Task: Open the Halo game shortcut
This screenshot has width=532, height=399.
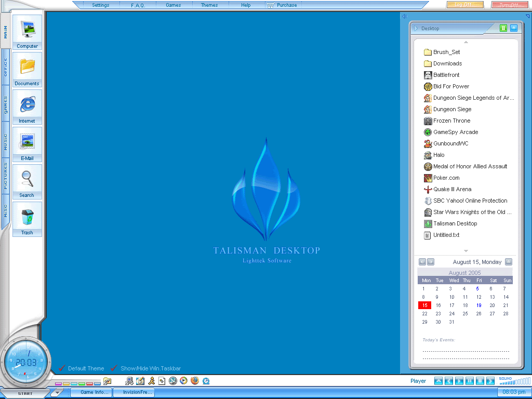Action: click(438, 155)
